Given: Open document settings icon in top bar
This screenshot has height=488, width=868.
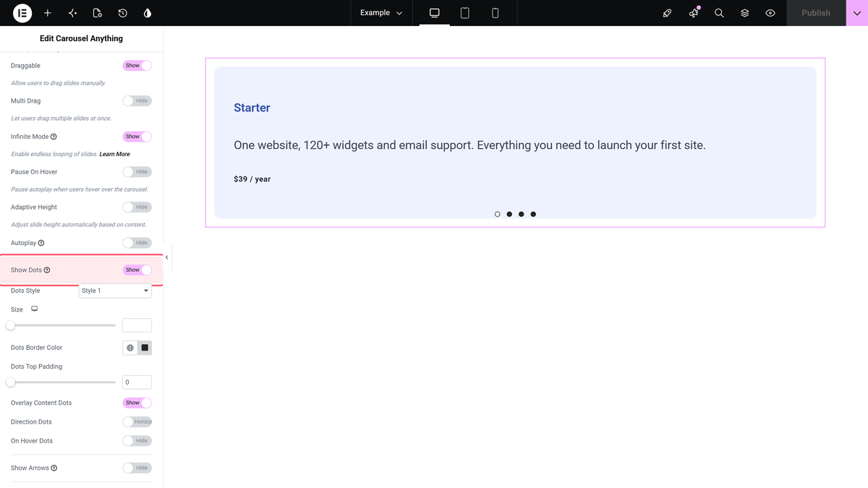Looking at the screenshot, I should point(98,13).
